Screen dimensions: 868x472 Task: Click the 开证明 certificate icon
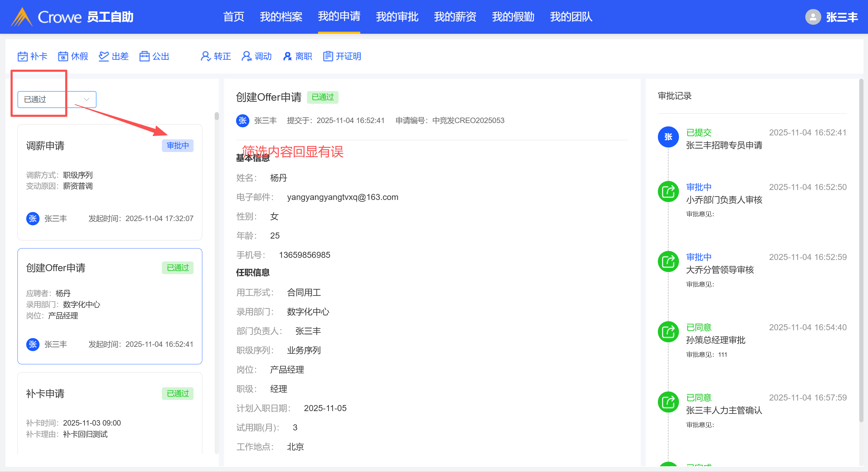coord(328,56)
